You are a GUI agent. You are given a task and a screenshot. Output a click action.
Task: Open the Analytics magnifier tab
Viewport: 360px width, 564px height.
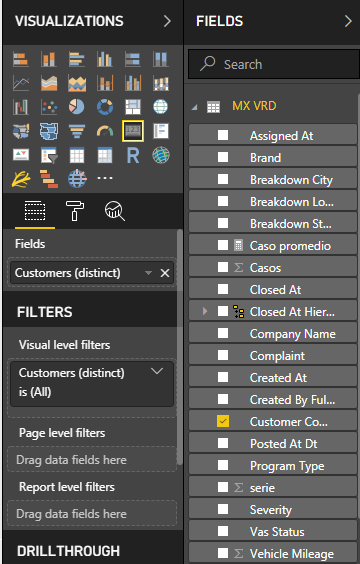click(x=115, y=211)
